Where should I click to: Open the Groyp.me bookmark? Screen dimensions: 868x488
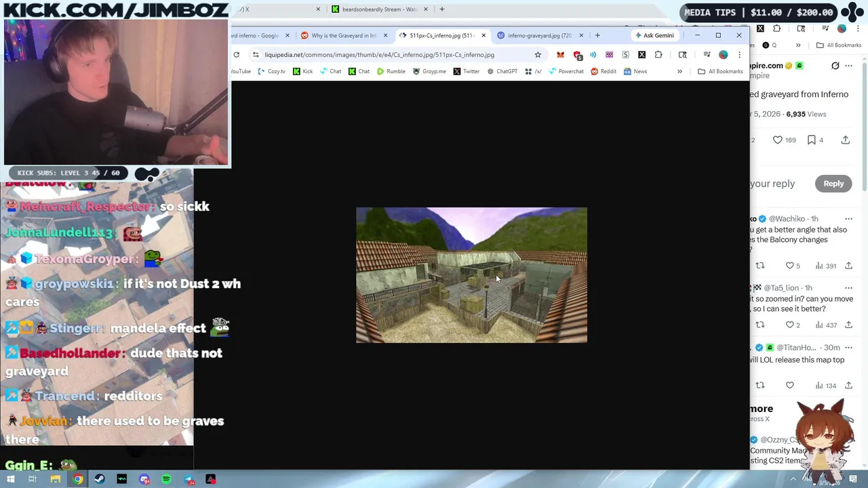[429, 71]
